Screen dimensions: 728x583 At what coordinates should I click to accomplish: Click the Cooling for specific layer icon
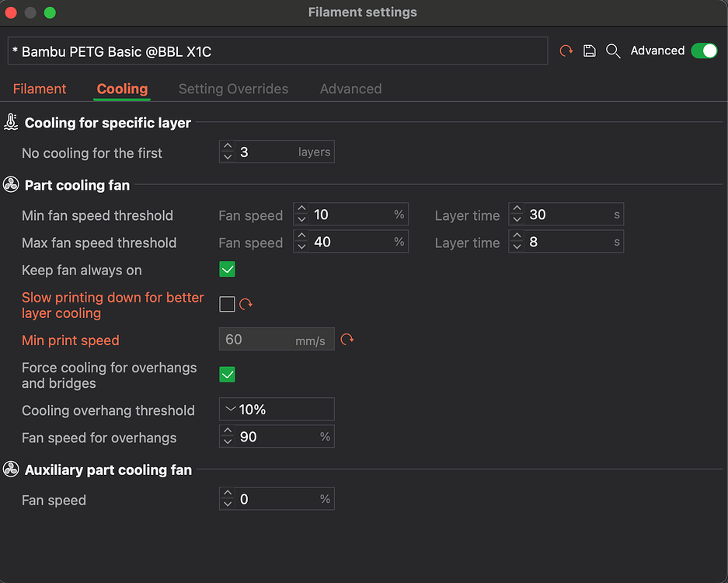pos(11,122)
